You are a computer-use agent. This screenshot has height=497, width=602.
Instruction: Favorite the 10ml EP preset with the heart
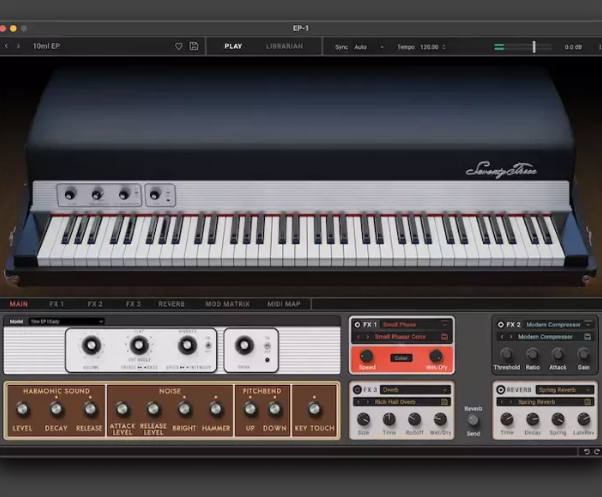pos(179,46)
